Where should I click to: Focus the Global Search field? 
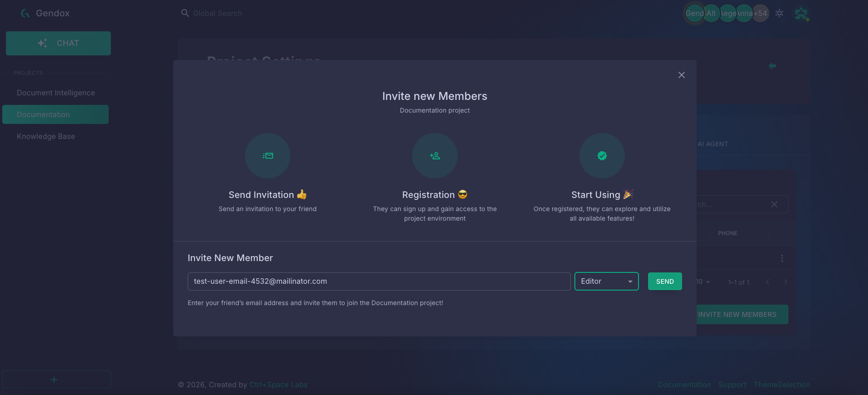click(218, 14)
